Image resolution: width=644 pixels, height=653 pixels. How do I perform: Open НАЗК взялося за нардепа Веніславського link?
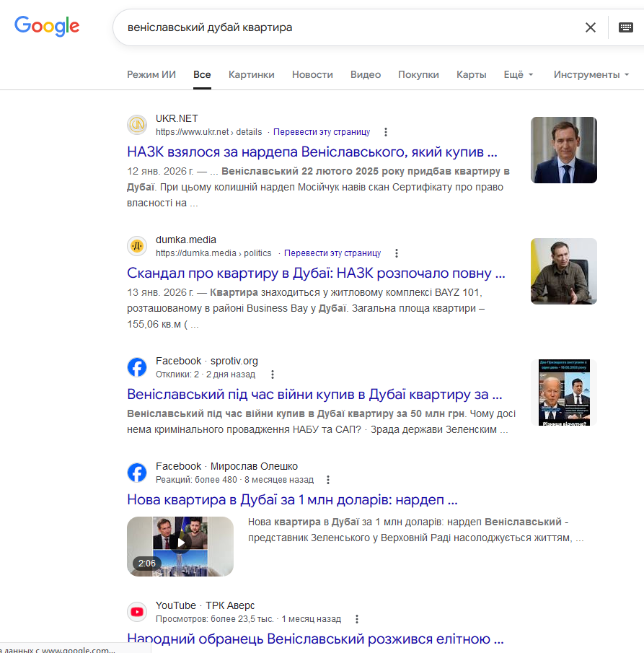[x=312, y=152]
